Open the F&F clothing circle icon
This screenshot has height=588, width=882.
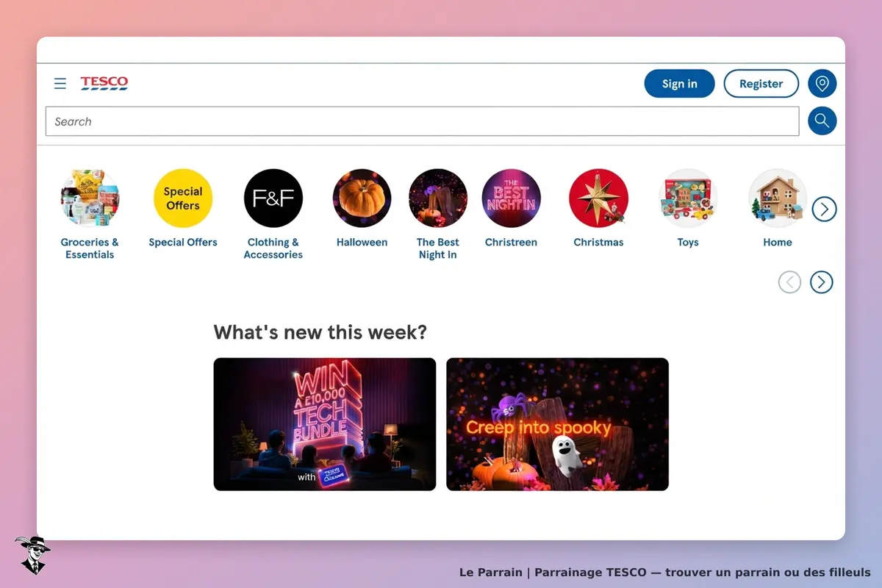tap(273, 198)
